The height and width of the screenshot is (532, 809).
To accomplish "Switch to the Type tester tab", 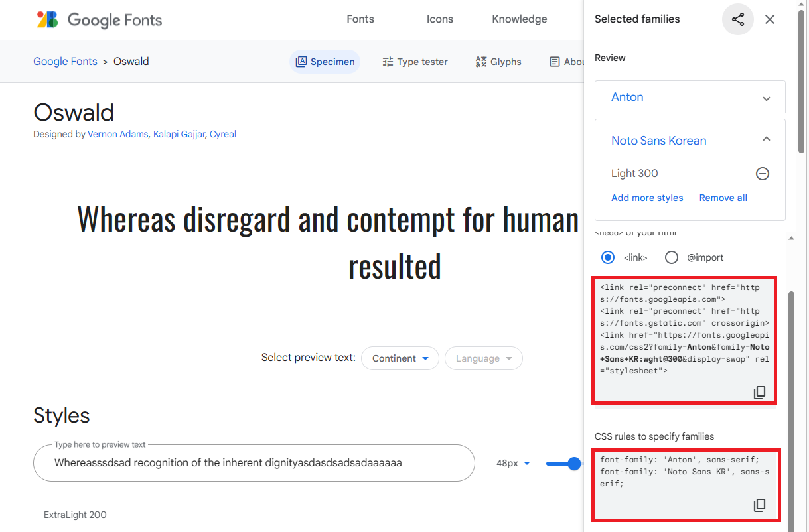I will (415, 62).
